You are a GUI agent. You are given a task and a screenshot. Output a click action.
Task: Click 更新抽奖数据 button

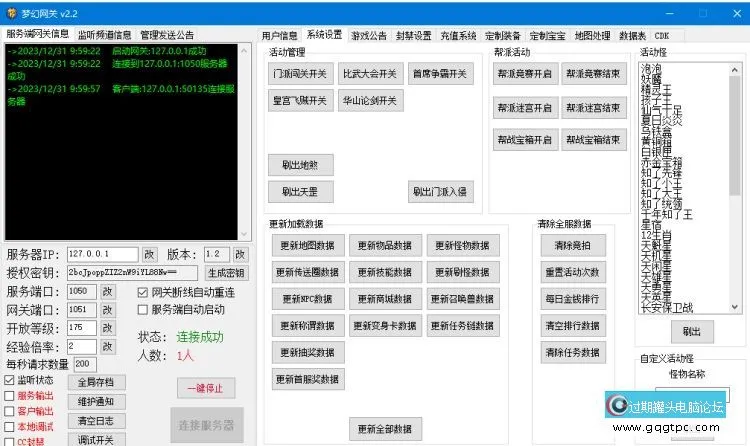tap(308, 353)
